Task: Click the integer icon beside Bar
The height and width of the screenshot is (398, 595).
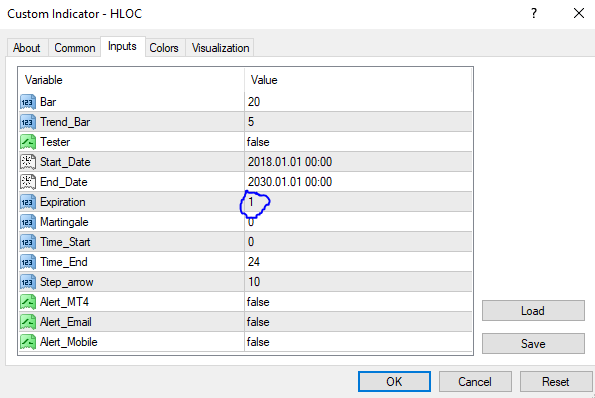Action: [x=28, y=102]
